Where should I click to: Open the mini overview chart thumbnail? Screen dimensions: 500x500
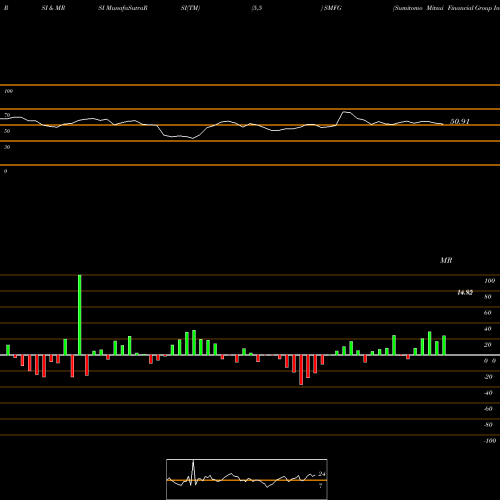[x=247, y=479]
